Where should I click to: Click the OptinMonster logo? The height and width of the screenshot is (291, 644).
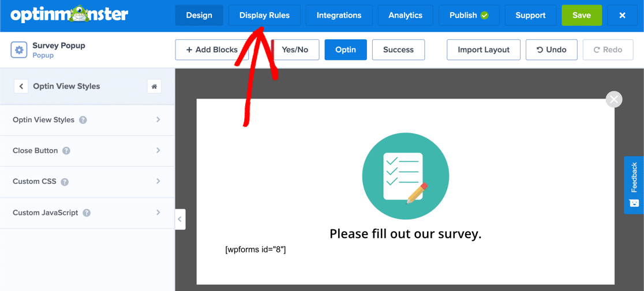coord(69,15)
